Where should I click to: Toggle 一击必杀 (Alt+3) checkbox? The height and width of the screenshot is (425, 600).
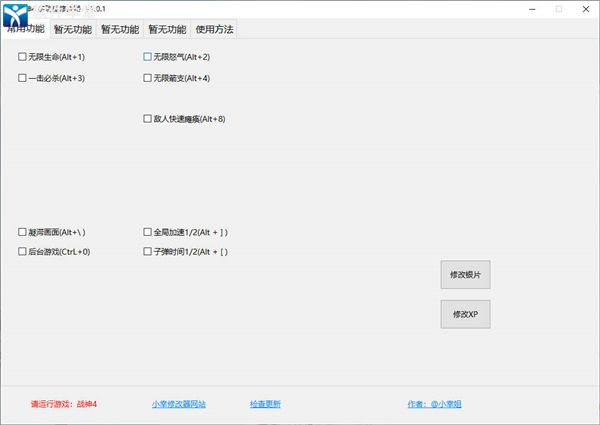click(23, 78)
